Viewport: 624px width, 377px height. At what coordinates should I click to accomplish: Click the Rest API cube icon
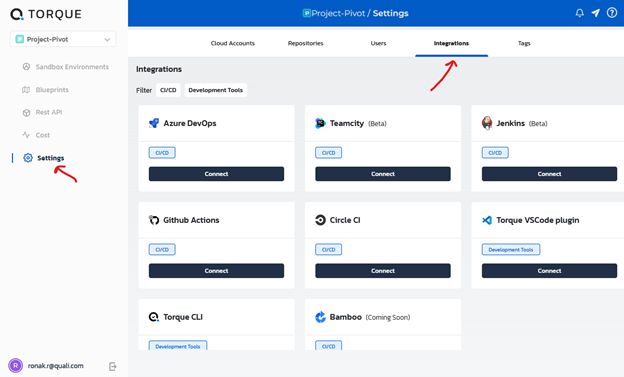[26, 112]
